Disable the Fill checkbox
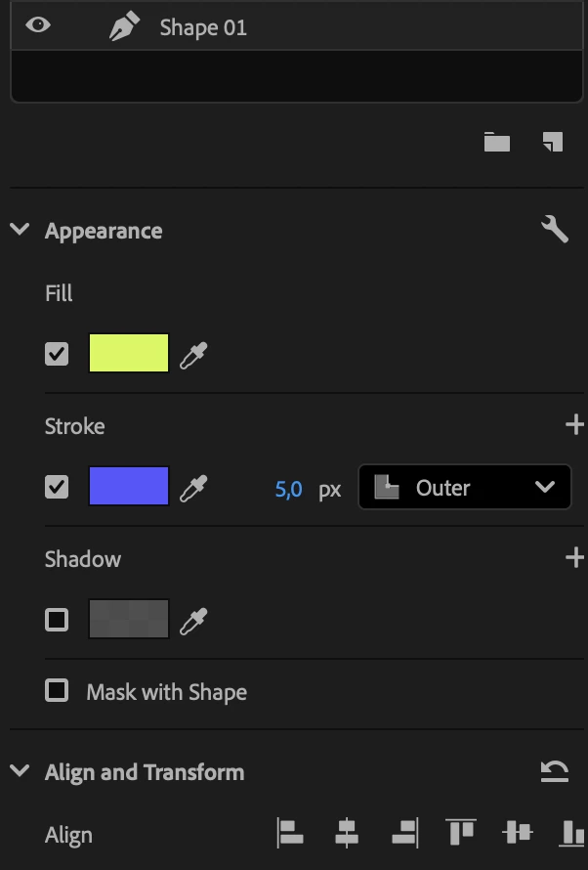Image resolution: width=588 pixels, height=870 pixels. pyautogui.click(x=58, y=354)
